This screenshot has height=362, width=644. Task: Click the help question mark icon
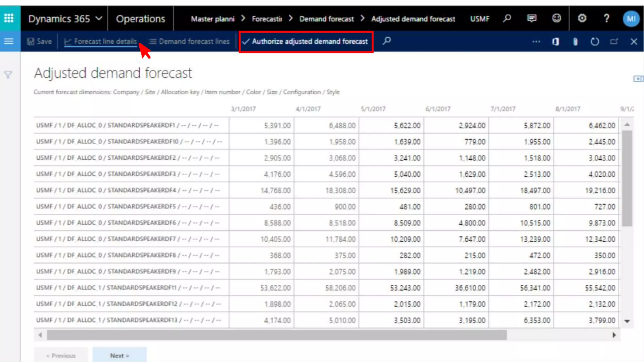click(x=606, y=19)
